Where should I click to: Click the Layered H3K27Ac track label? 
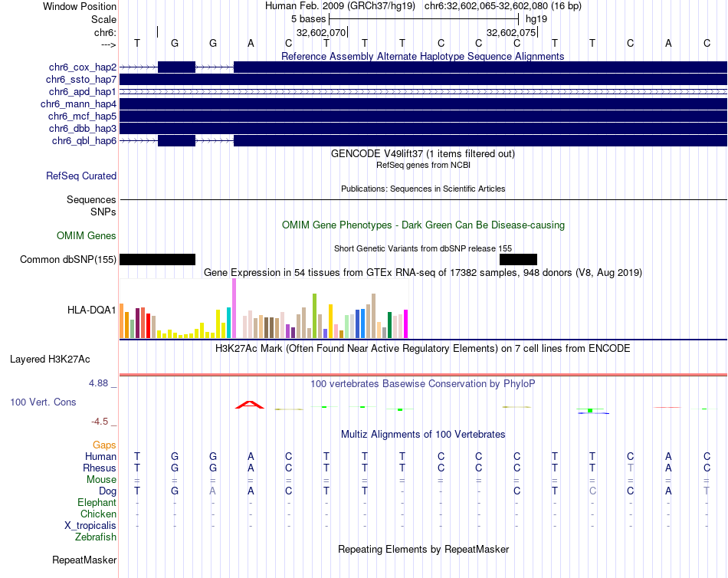[50, 360]
